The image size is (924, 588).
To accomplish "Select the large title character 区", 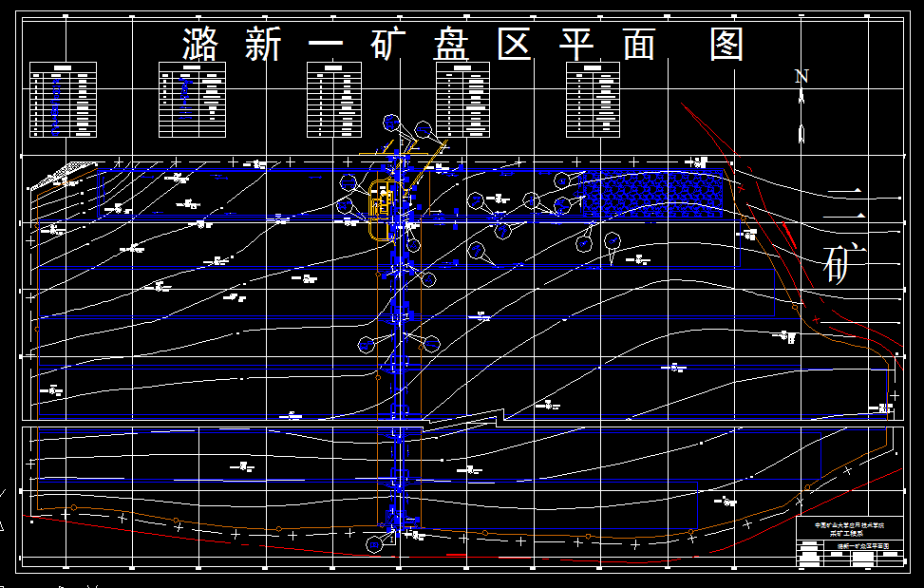I will (x=515, y=45).
